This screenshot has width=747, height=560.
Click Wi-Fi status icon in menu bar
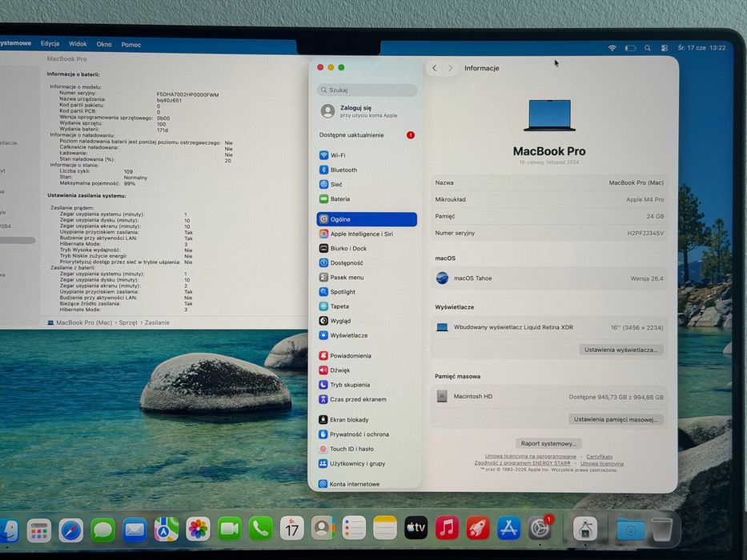612,48
